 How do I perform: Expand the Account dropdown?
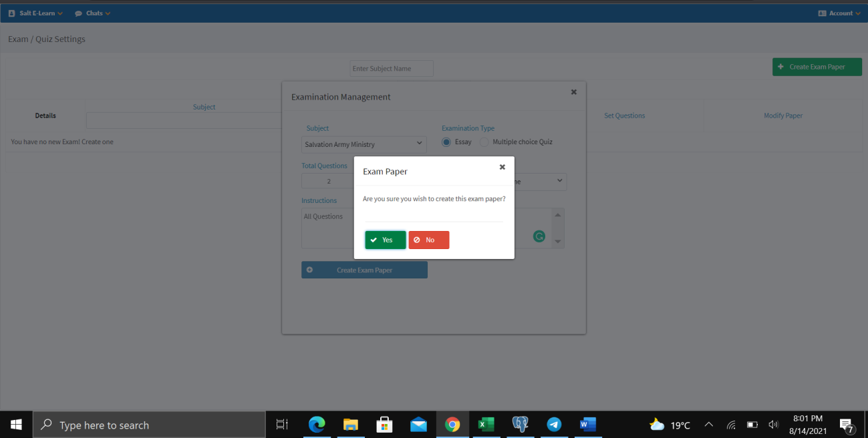point(839,13)
